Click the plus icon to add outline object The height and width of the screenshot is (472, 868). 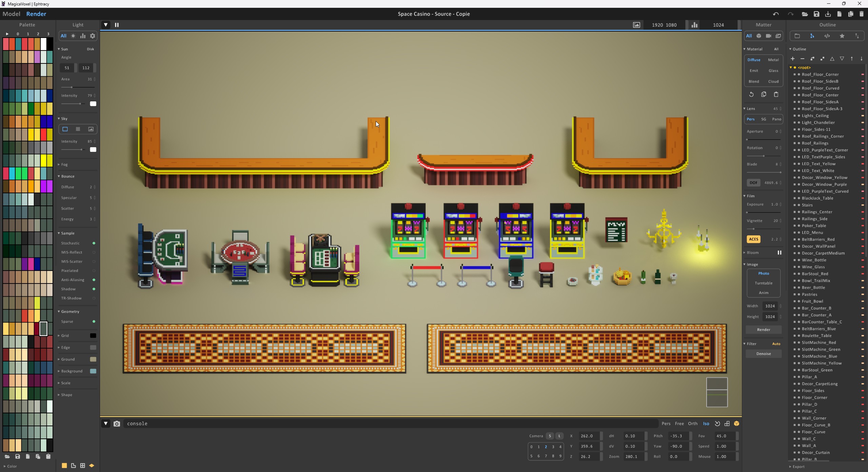pos(793,59)
